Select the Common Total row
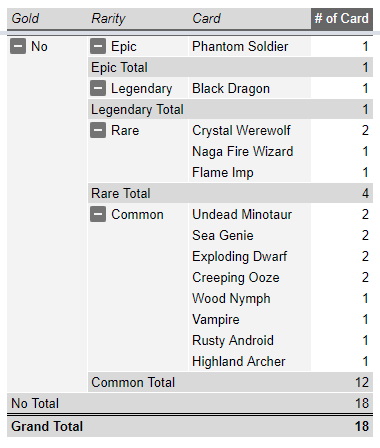Image resolution: width=380 pixels, height=448 pixels. (x=230, y=382)
